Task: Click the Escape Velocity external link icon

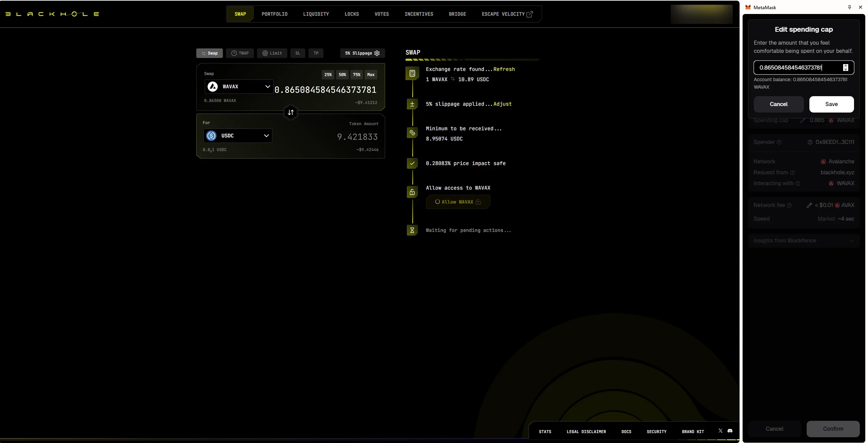Action: coord(530,14)
